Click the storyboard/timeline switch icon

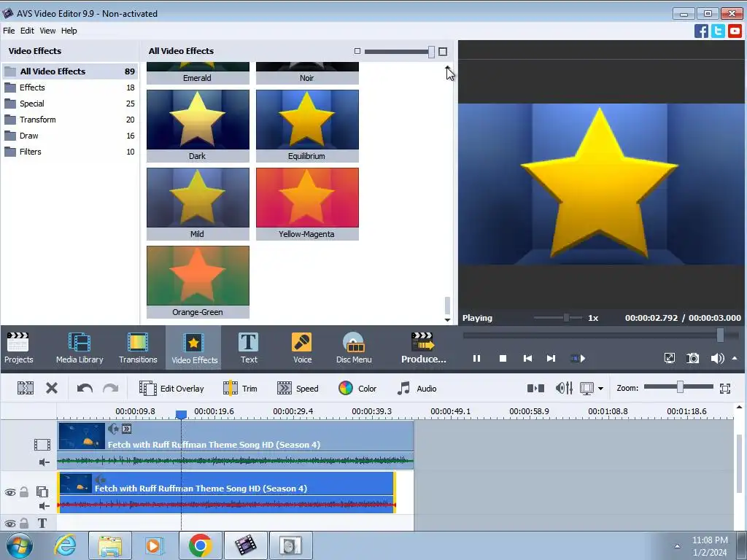(x=536, y=389)
